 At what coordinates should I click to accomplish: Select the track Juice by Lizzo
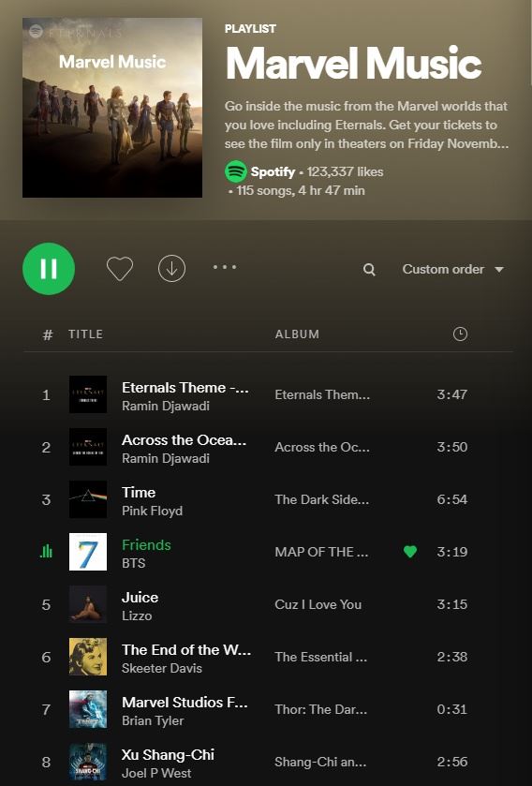(x=140, y=597)
